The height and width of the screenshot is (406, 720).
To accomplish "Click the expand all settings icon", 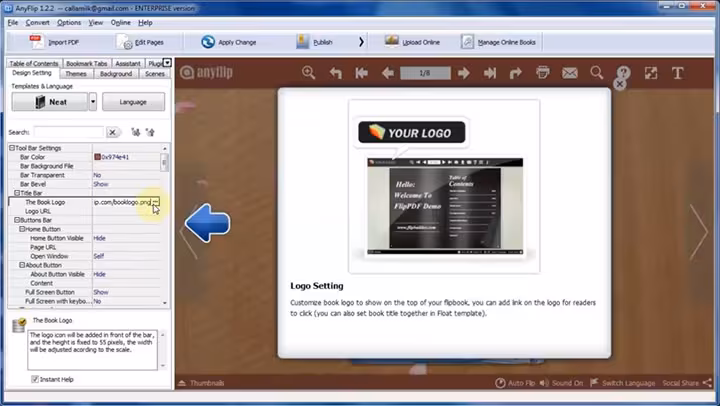I will coord(135,132).
